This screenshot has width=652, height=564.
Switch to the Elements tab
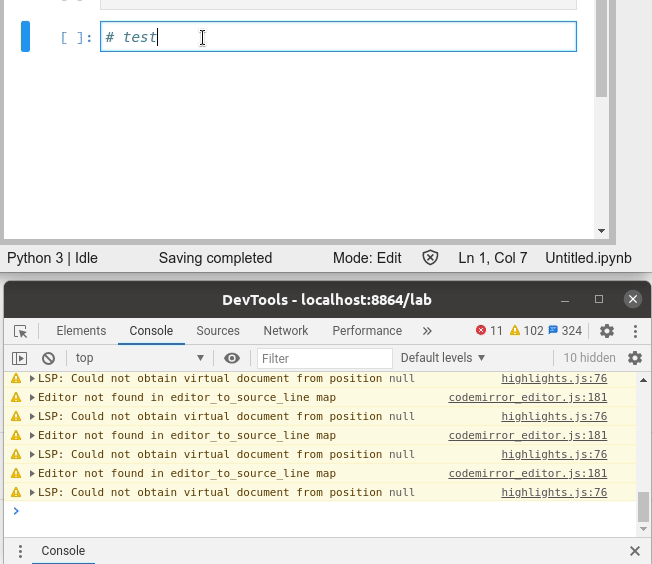81,331
